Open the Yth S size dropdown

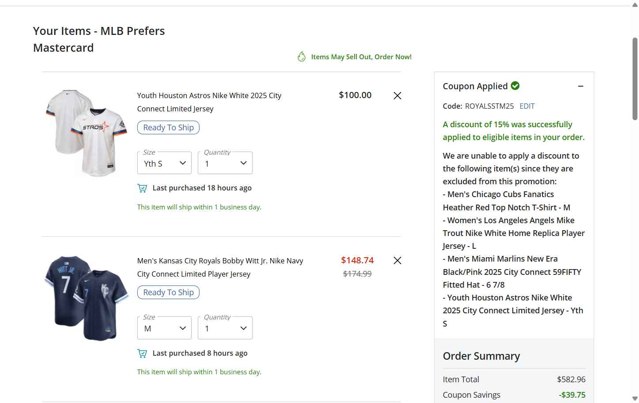164,163
